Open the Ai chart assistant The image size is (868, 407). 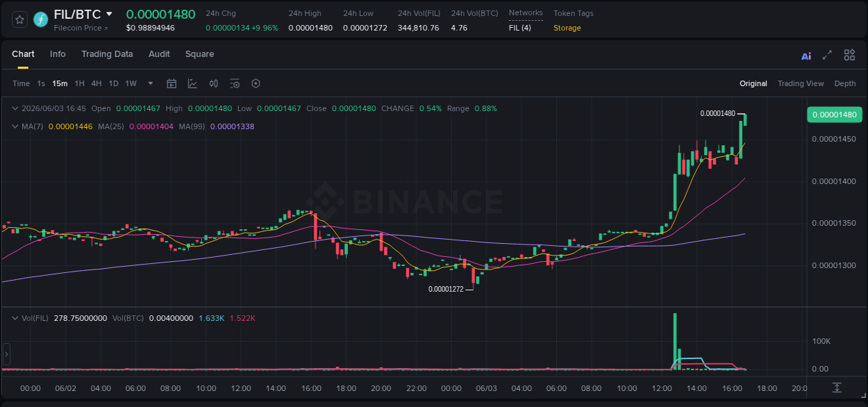click(x=806, y=56)
